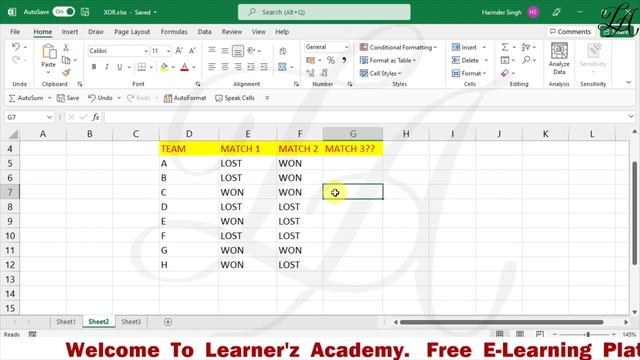Click AutoSum in Quick Access toolbar
Screen dimensions: 640x360
point(26,98)
